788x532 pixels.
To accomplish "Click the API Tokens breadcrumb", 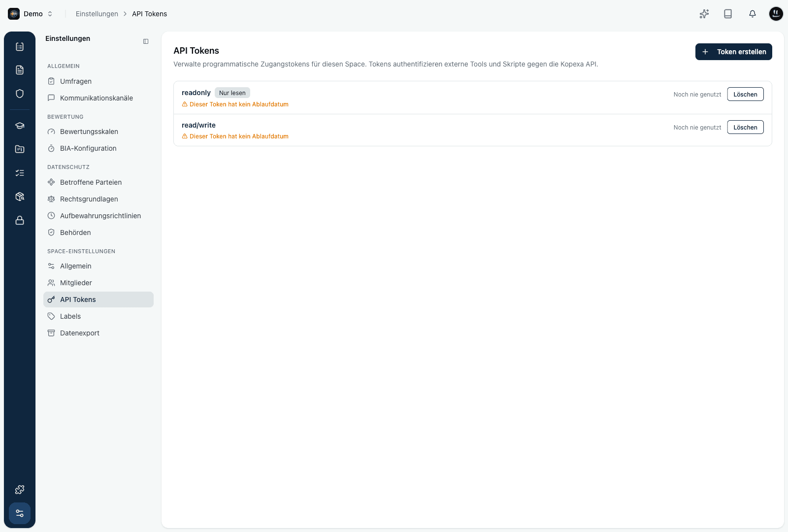I will pyautogui.click(x=149, y=14).
